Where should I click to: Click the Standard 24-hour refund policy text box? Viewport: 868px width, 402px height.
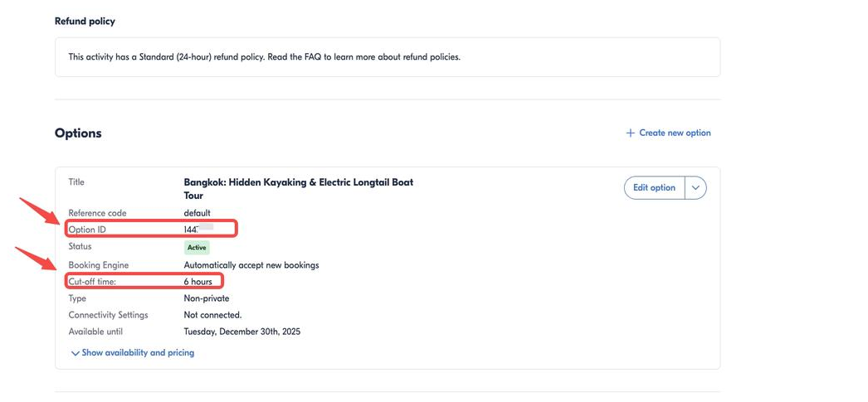point(387,57)
